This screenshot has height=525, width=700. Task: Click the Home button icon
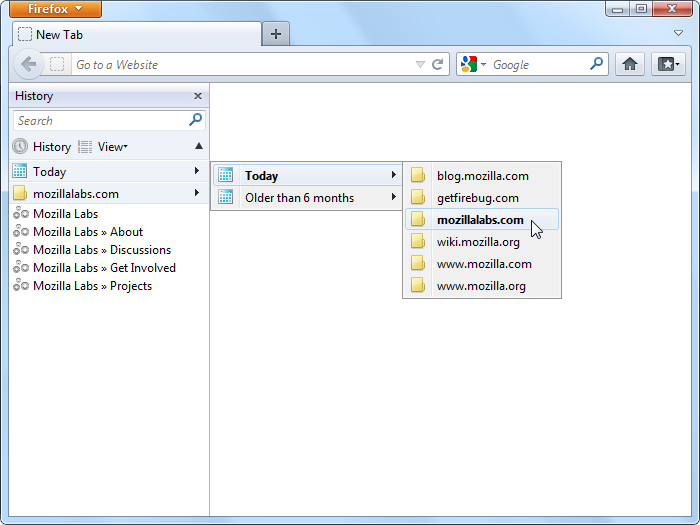click(x=629, y=64)
